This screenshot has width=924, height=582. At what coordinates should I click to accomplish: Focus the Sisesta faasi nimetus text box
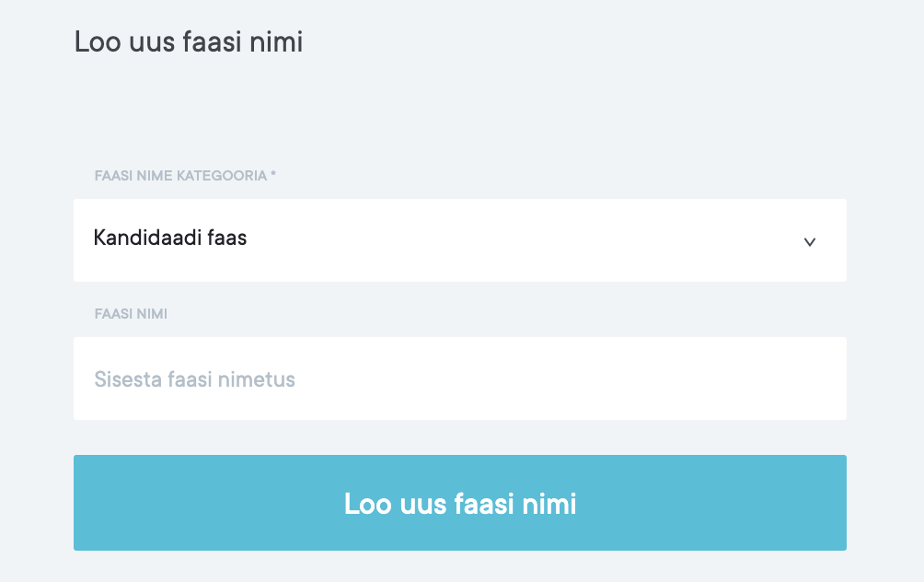459,378
